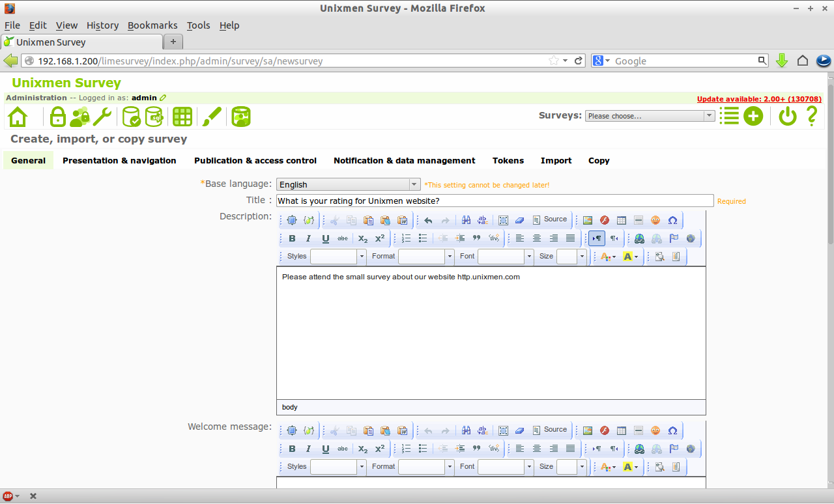Switch to Presentation & navigation tab
The image size is (834, 504).
[x=119, y=160]
